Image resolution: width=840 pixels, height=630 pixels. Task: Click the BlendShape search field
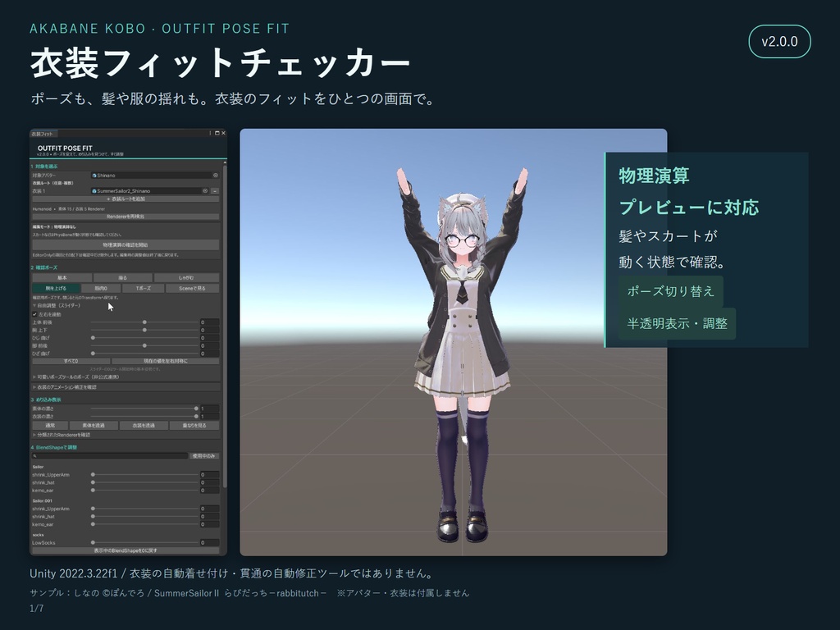[x=110, y=456]
